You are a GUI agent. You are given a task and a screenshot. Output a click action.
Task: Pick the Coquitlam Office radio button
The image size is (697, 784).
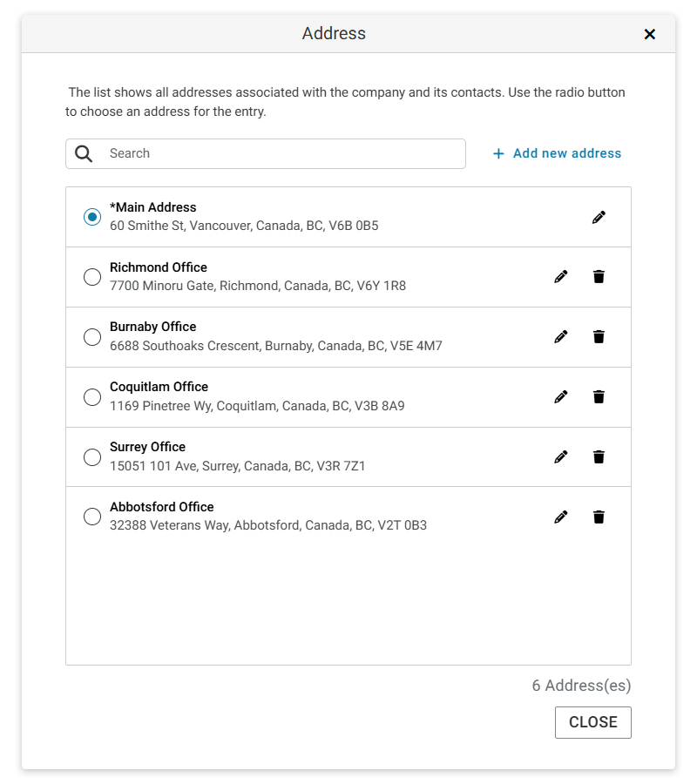click(x=92, y=396)
